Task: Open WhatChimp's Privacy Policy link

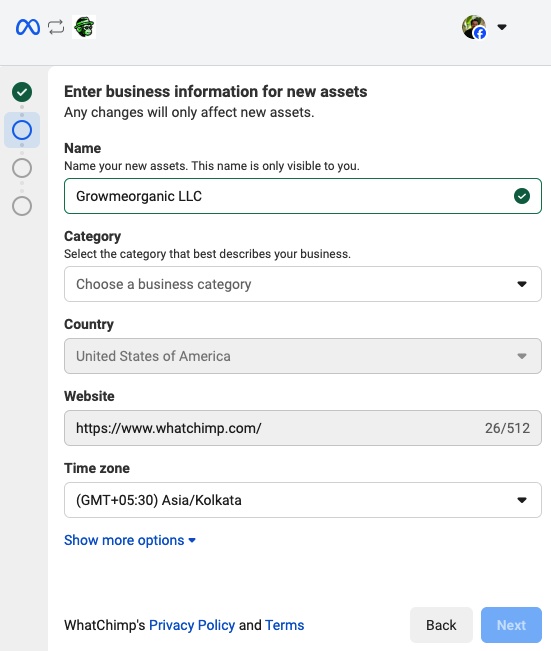Action: tap(192, 625)
